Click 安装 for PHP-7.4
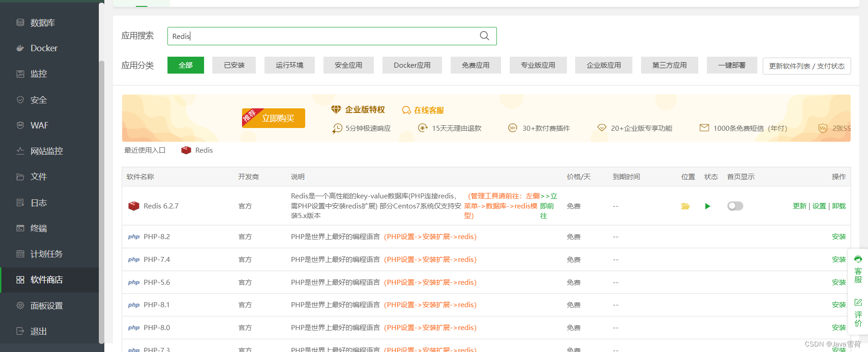868x352 pixels. [x=839, y=260]
